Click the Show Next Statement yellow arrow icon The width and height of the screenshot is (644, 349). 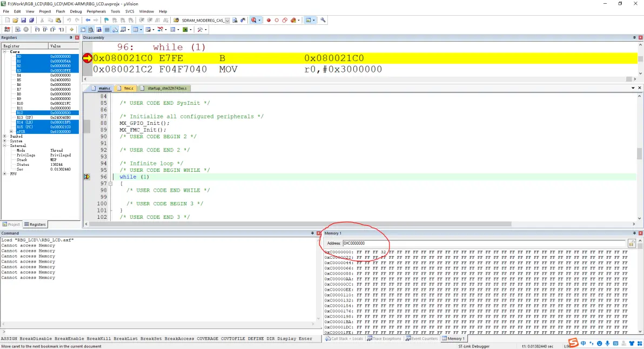[x=71, y=29]
